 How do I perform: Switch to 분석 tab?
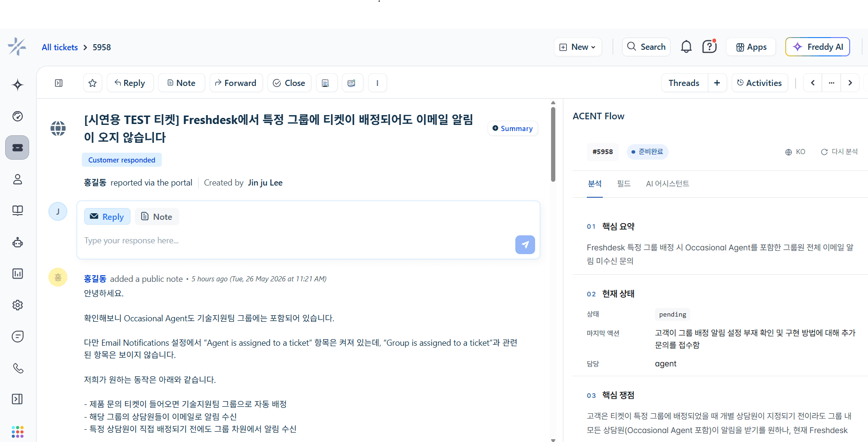[x=595, y=184]
